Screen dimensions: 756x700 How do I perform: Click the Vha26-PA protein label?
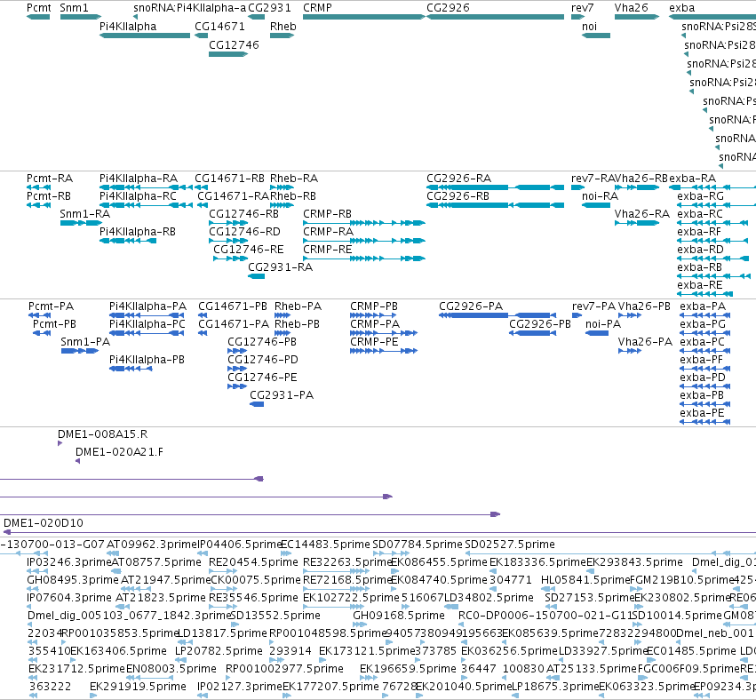click(x=645, y=342)
